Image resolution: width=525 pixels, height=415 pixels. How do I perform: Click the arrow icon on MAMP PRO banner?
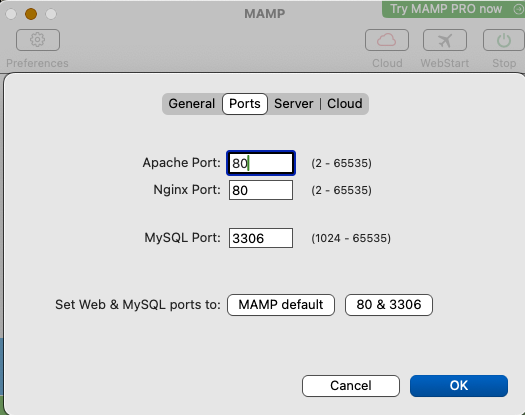tap(518, 9)
